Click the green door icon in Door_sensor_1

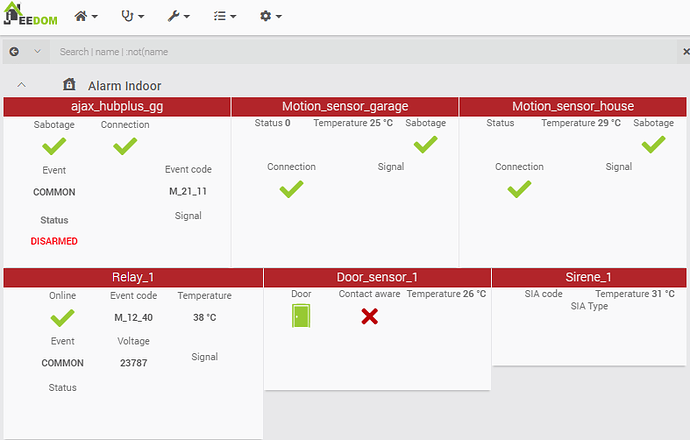(301, 316)
